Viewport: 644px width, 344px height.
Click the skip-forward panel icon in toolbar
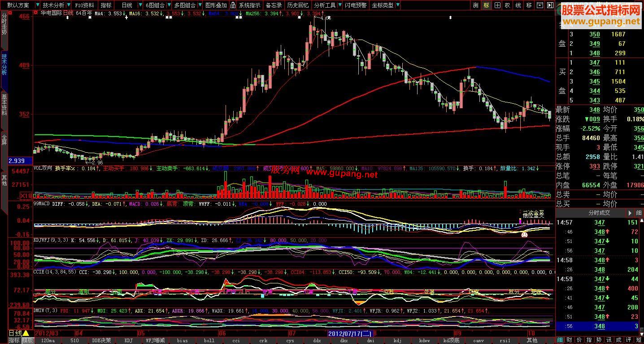550,5
